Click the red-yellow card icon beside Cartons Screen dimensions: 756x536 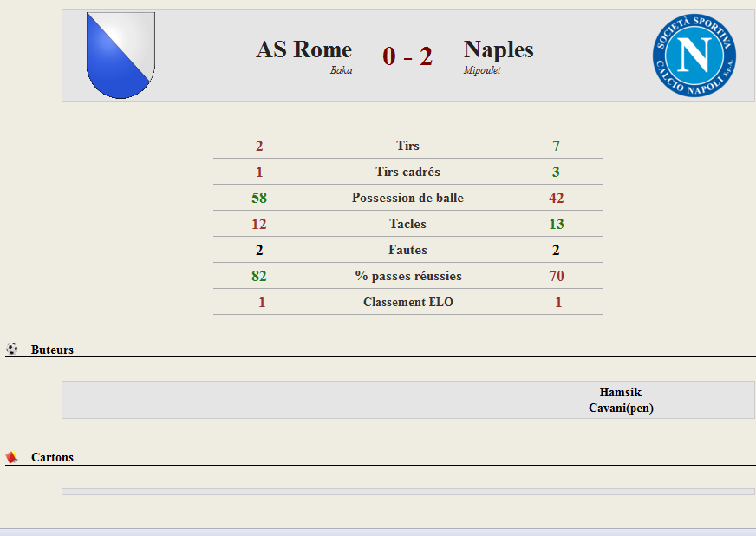point(12,456)
